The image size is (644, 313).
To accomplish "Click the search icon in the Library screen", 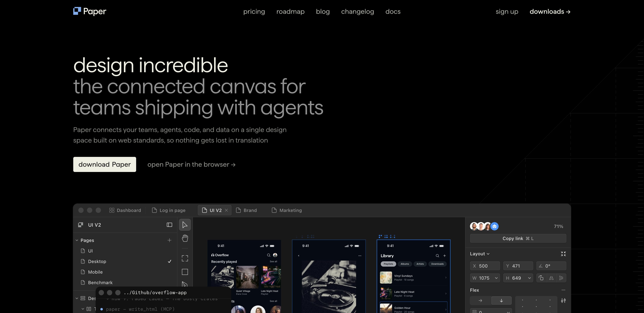I will click(437, 256).
